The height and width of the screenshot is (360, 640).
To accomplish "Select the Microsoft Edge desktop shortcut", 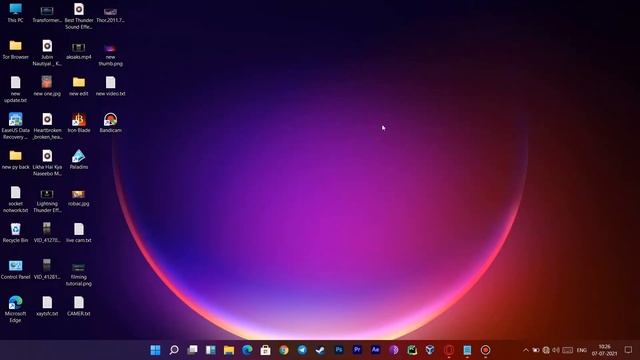I will (x=16, y=309).
